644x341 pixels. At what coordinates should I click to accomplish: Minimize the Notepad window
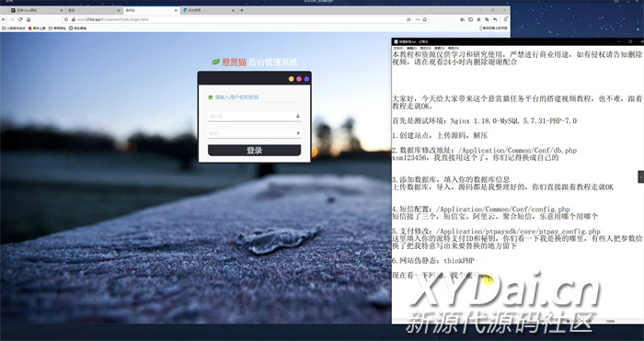click(x=619, y=41)
